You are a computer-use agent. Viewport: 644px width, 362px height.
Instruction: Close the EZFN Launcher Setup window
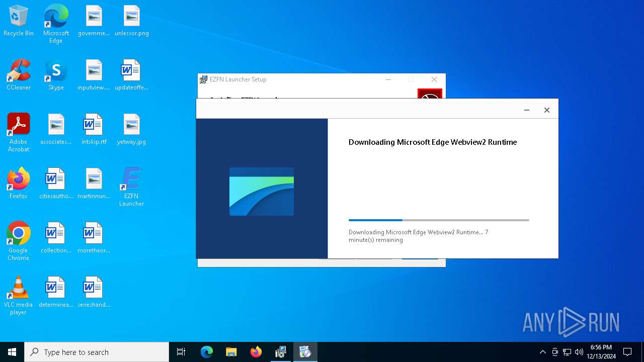(x=434, y=79)
